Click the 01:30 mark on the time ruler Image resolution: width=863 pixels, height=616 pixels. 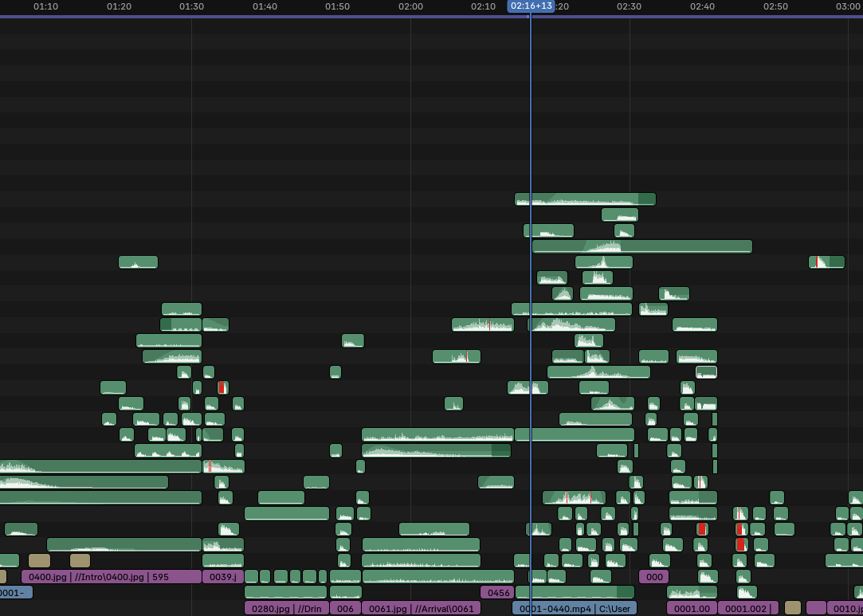(x=191, y=6)
